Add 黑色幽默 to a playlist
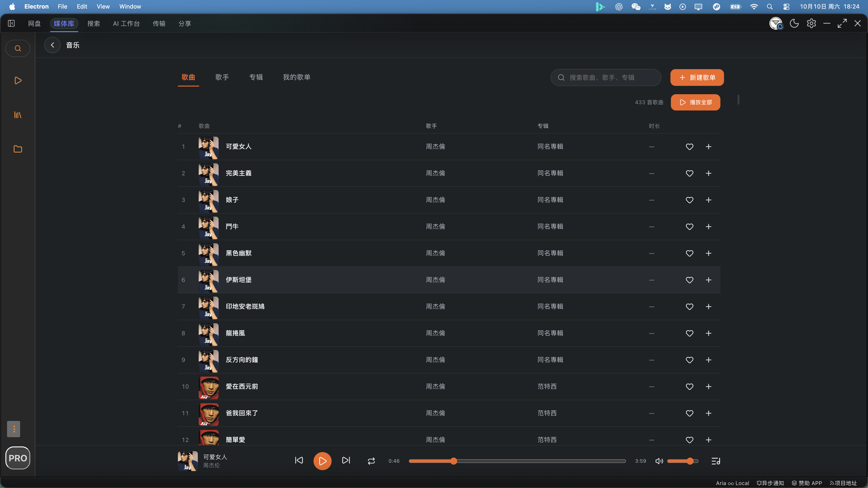 point(709,253)
